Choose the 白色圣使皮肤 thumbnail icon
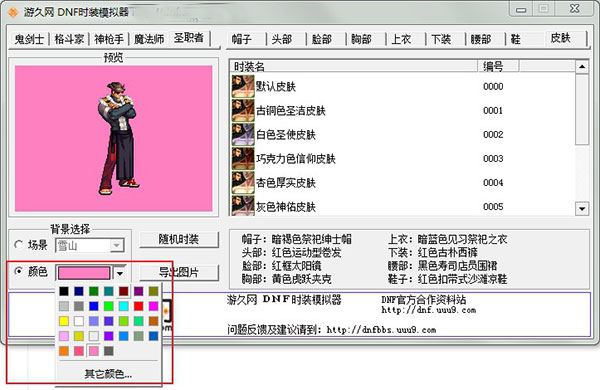 tap(243, 135)
